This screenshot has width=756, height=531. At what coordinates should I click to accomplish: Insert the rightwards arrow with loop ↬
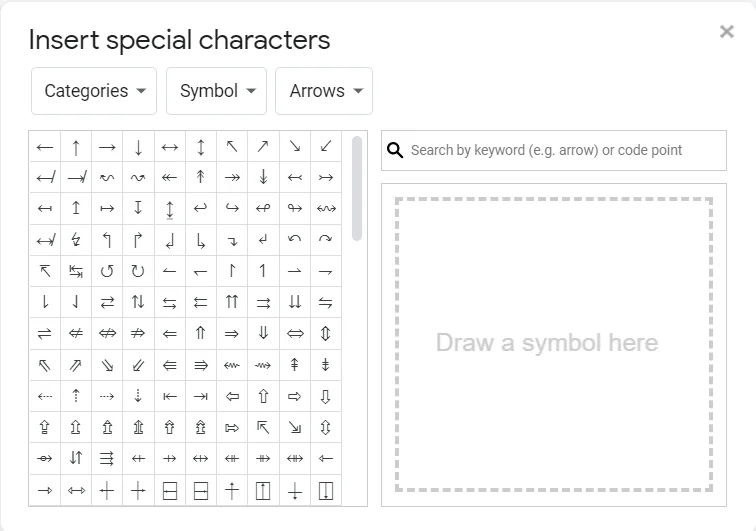tap(294, 208)
